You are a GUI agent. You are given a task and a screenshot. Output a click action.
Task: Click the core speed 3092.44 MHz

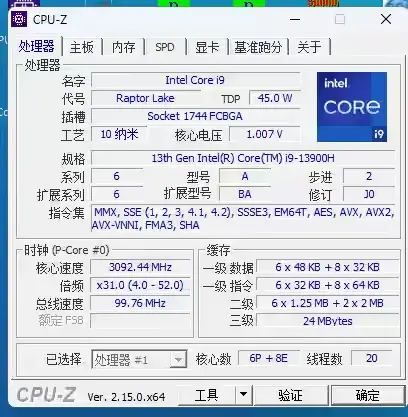point(140,267)
